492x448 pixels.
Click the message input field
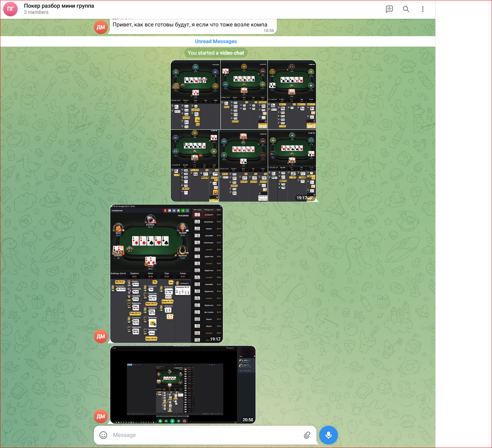pos(205,435)
